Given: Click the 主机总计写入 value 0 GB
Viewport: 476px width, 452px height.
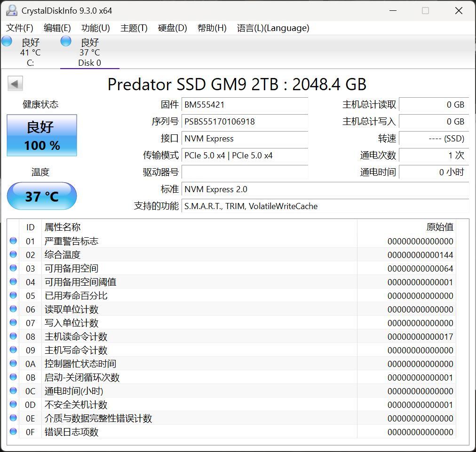Looking at the screenshot, I should click(x=434, y=122).
